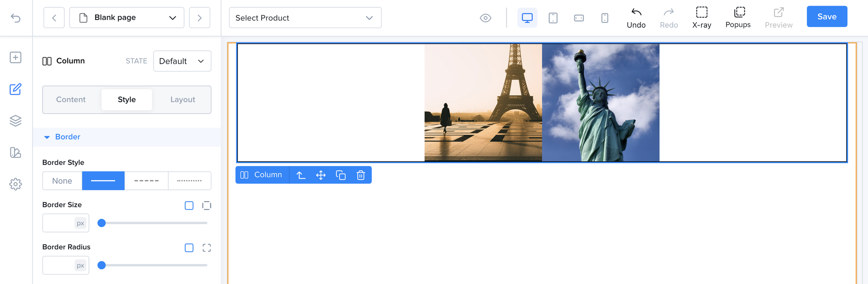Open the settings gear sidebar icon
The height and width of the screenshot is (284, 868).
pos(16,184)
